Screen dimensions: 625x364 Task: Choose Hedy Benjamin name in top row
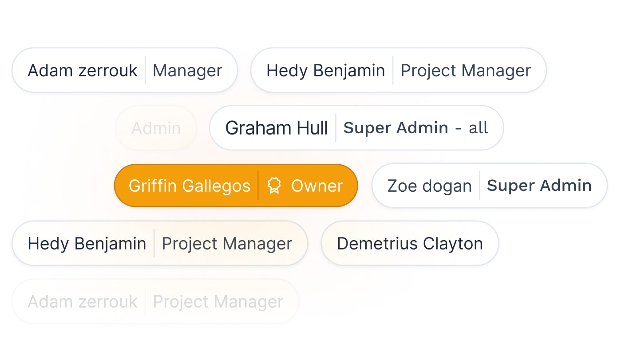[325, 71]
